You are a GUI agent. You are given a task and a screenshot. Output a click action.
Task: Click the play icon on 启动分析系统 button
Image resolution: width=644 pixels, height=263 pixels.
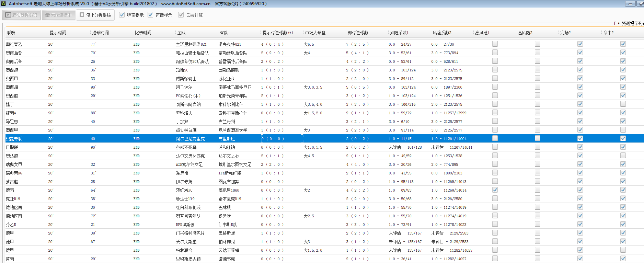(8, 15)
